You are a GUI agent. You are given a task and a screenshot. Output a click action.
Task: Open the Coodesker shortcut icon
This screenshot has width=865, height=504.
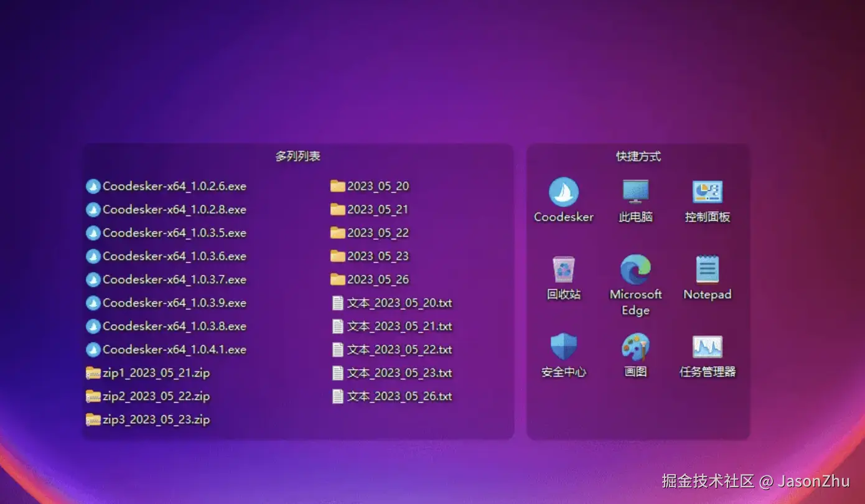[x=564, y=192]
